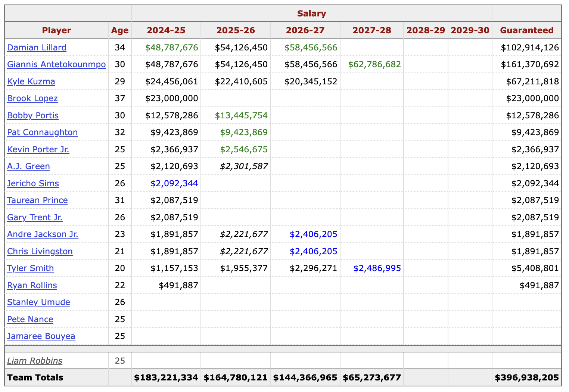Click the Team Totals row label
The image size is (569, 392).
click(x=35, y=377)
